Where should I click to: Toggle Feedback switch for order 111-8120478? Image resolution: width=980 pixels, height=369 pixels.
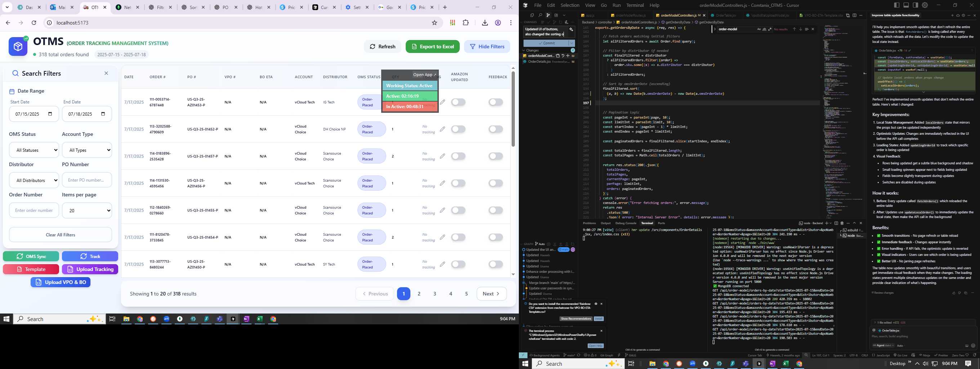click(x=496, y=237)
